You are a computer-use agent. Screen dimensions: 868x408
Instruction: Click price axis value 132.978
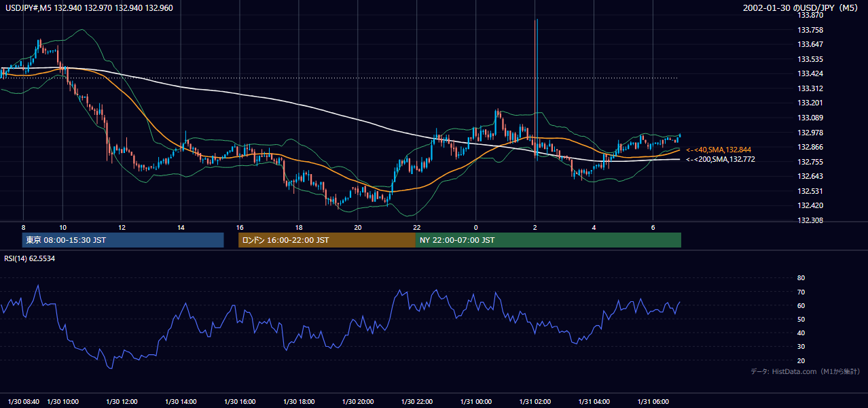[810, 133]
